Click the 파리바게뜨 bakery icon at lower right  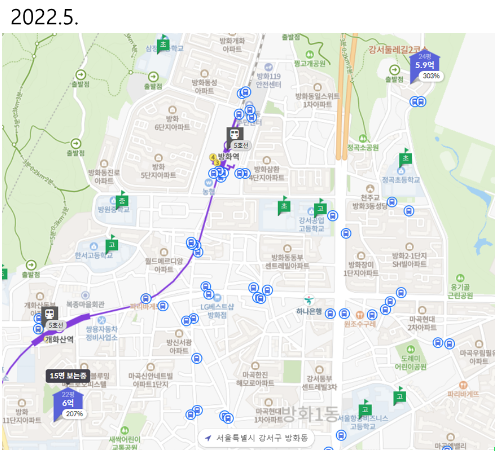coord(463,385)
